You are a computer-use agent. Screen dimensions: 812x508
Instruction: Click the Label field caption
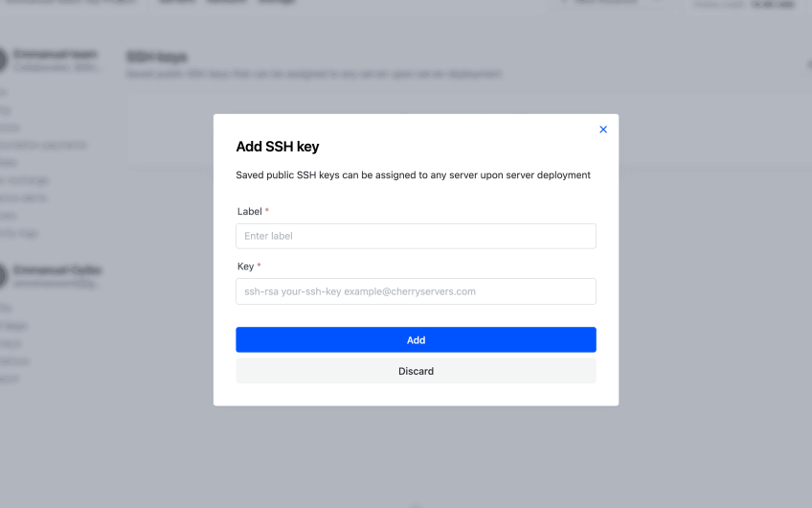tap(250, 212)
